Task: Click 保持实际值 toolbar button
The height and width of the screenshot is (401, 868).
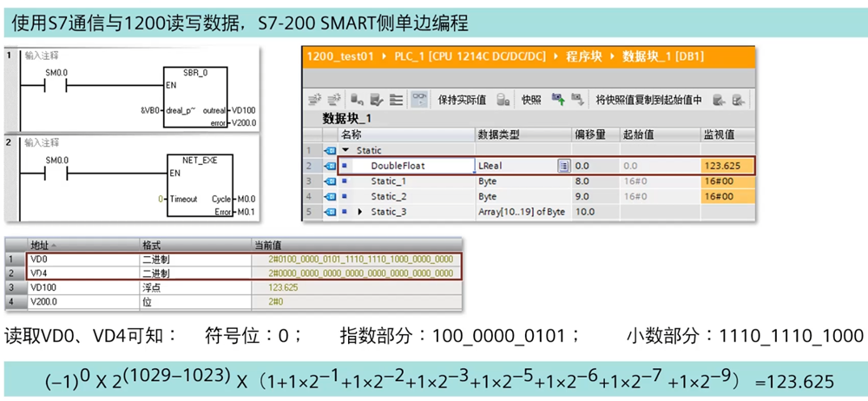Action: [x=462, y=100]
